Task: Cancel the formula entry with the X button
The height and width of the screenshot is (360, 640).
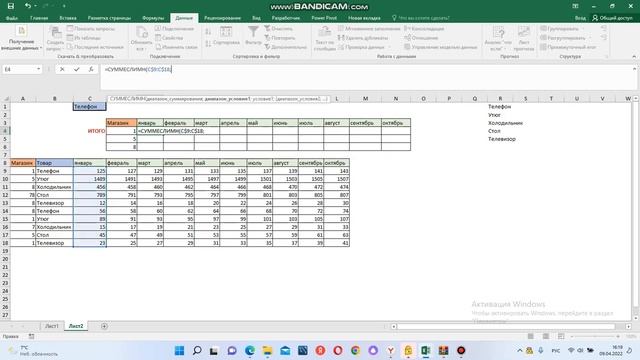Action: pos(62,69)
